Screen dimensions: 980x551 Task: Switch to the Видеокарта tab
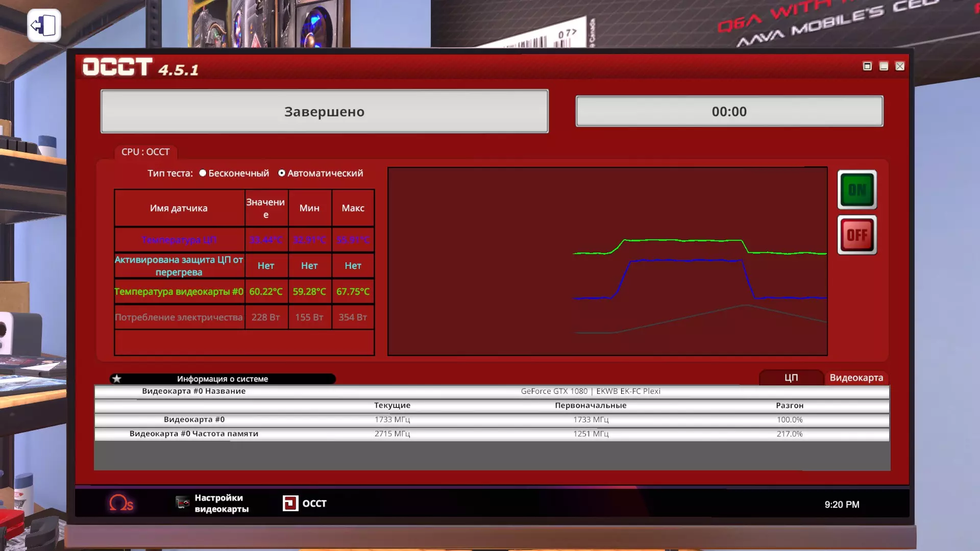(x=856, y=378)
